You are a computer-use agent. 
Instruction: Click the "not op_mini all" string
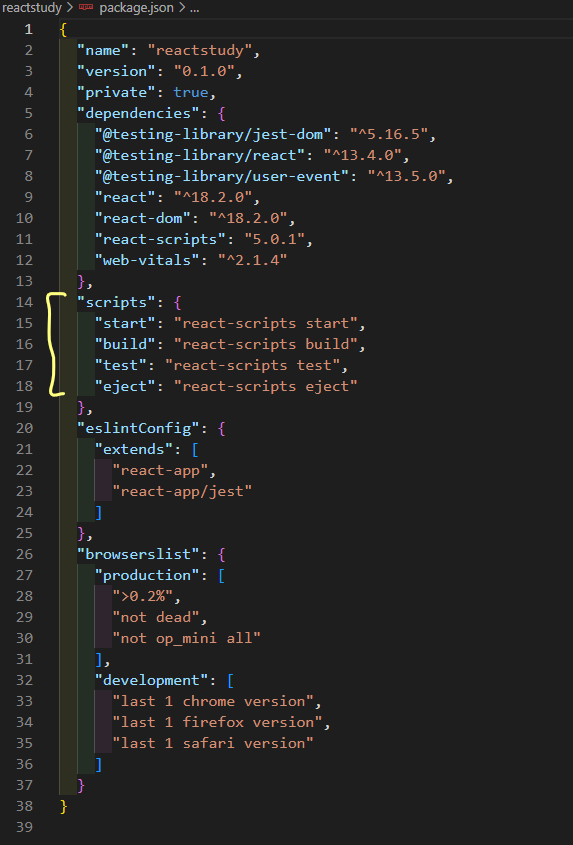click(187, 639)
